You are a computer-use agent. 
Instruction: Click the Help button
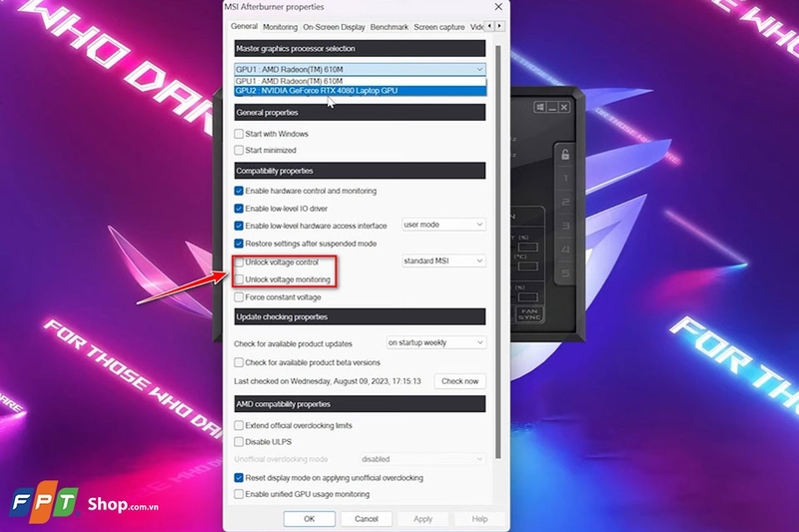pyautogui.click(x=479, y=519)
